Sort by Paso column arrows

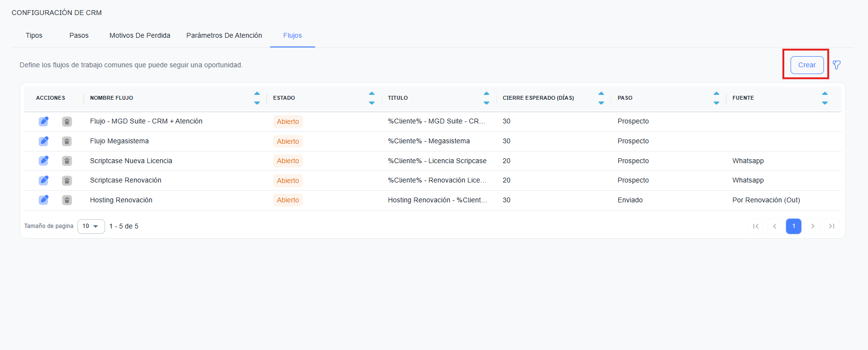tap(716, 98)
